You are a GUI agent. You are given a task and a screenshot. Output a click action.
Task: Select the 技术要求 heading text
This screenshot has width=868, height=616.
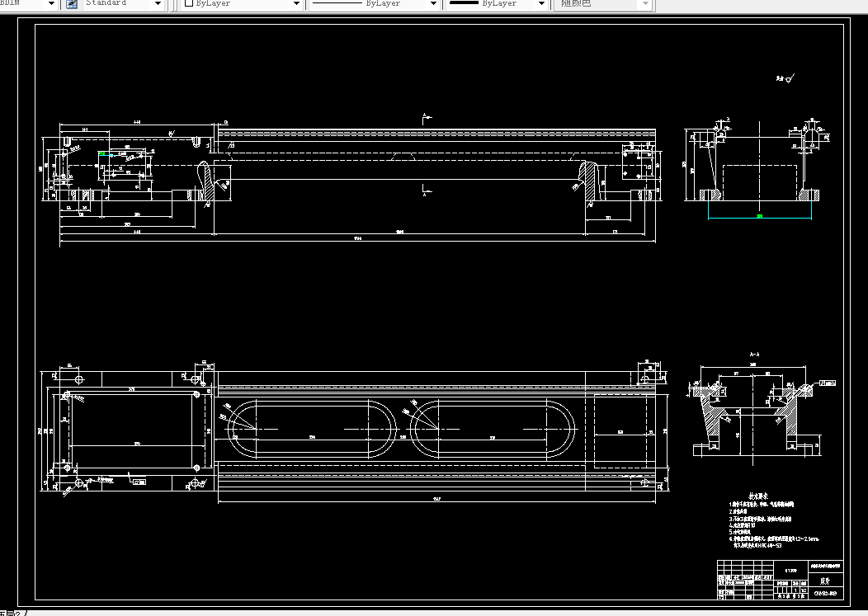(x=757, y=496)
